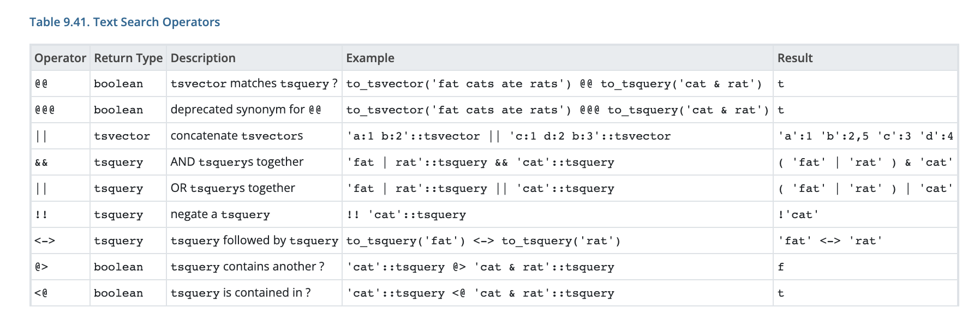
Task: Click the tsvector return type cell
Action: (x=128, y=136)
